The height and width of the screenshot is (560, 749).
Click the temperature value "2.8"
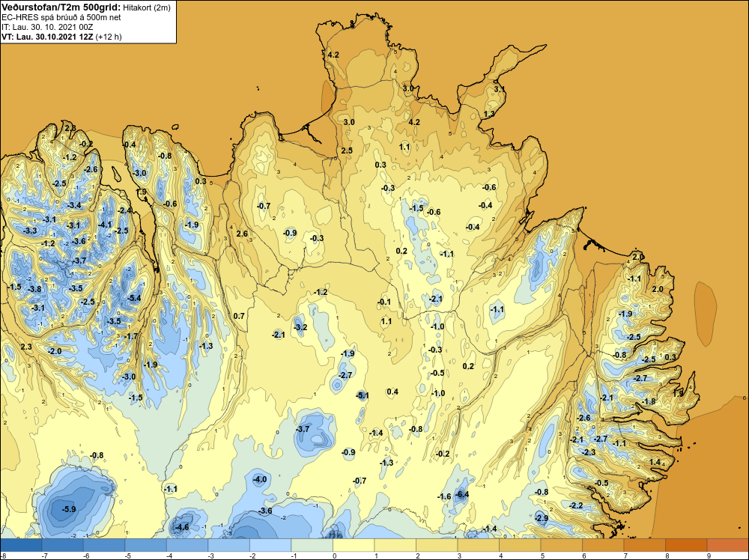point(70,128)
